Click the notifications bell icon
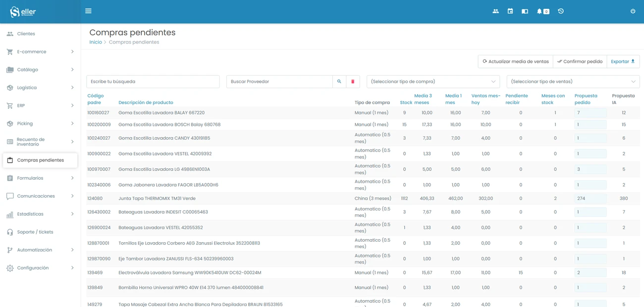Viewport: 644px width, 307px height. [x=539, y=11]
